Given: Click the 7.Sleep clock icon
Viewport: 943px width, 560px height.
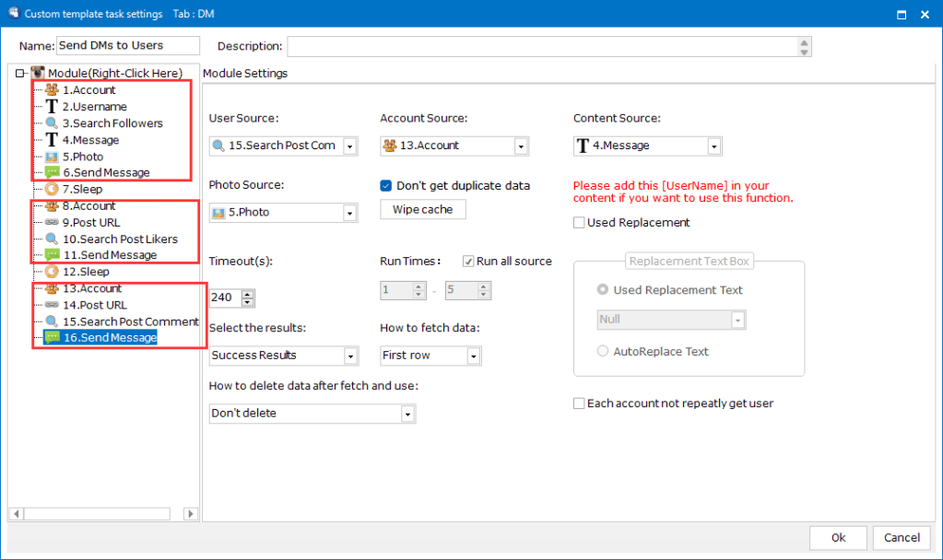Looking at the screenshot, I should 52,190.
